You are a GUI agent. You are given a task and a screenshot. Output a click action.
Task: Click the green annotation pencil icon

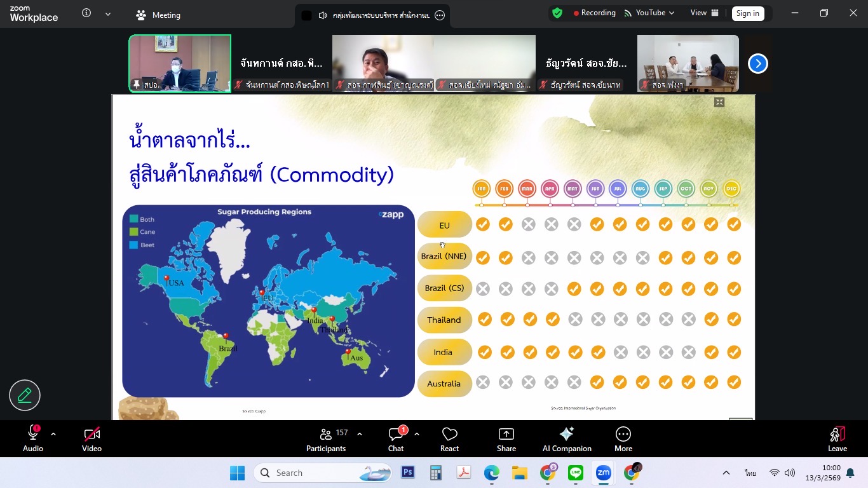[25, 395]
